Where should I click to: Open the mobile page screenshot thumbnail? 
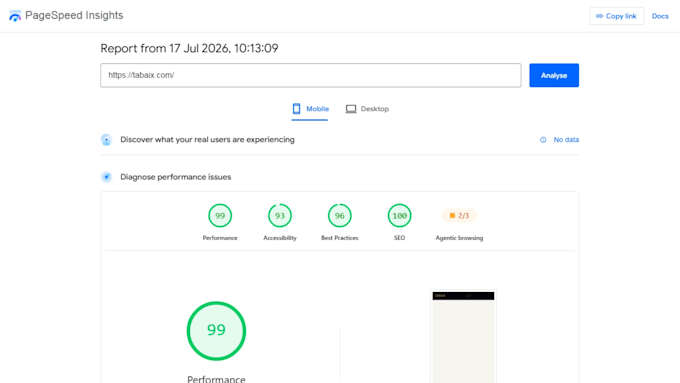(463, 337)
